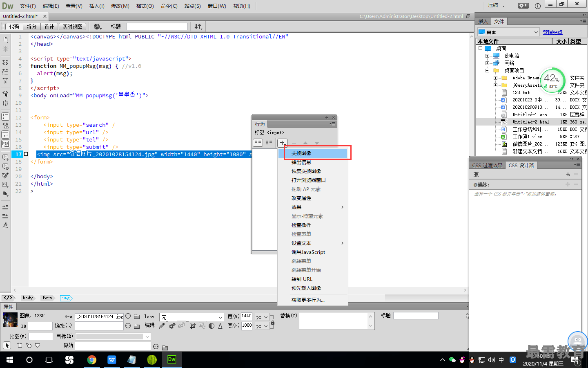Image resolution: width=588 pixels, height=368 pixels.
Task: Click the file management arrows icon
Action: pos(198,27)
